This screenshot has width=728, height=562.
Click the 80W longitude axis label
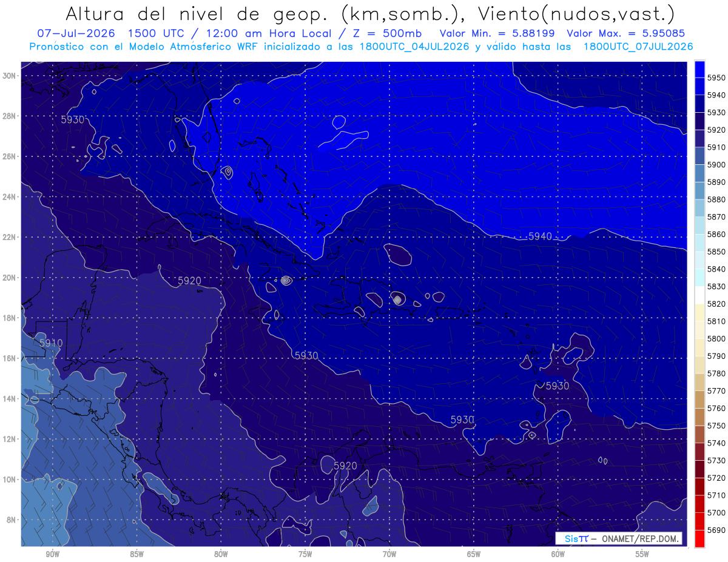[221, 554]
